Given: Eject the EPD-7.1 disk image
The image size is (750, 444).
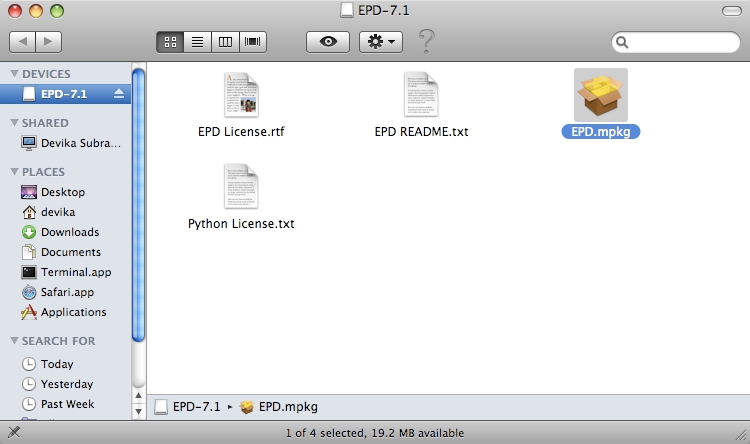Looking at the screenshot, I should [119, 94].
